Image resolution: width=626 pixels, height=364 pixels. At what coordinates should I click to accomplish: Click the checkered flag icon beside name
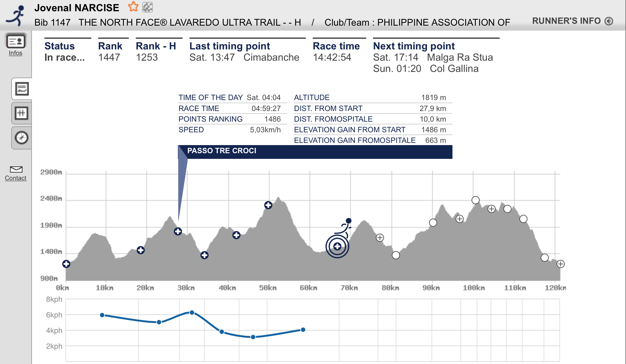click(148, 7)
